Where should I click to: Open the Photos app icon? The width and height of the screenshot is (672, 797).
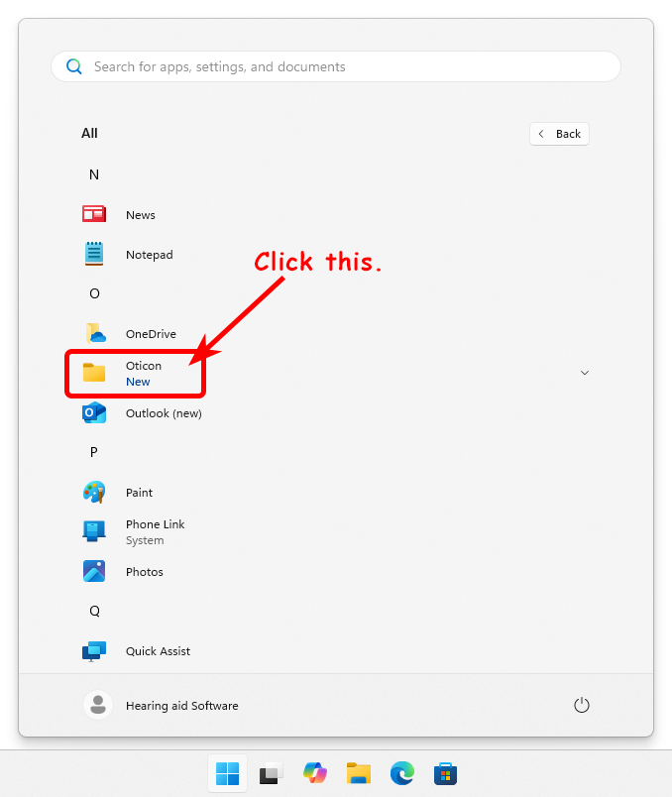click(94, 571)
